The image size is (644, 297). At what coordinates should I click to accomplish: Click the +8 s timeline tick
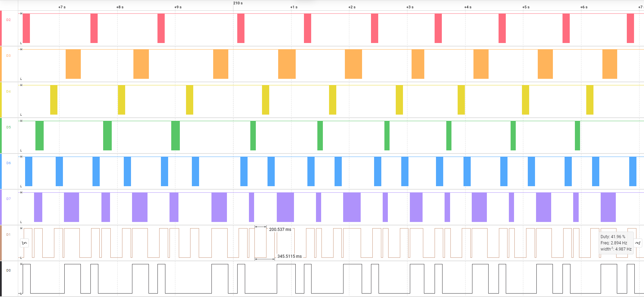(x=120, y=7)
